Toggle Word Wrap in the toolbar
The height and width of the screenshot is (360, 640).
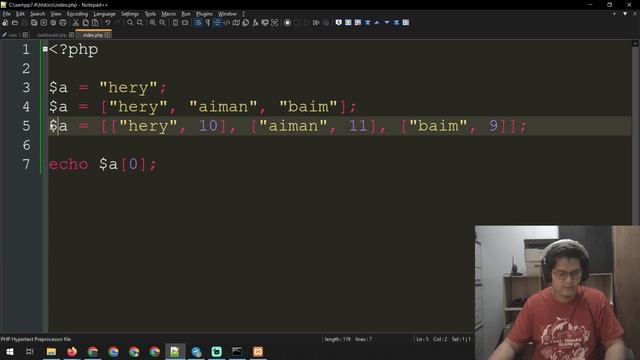point(198,23)
